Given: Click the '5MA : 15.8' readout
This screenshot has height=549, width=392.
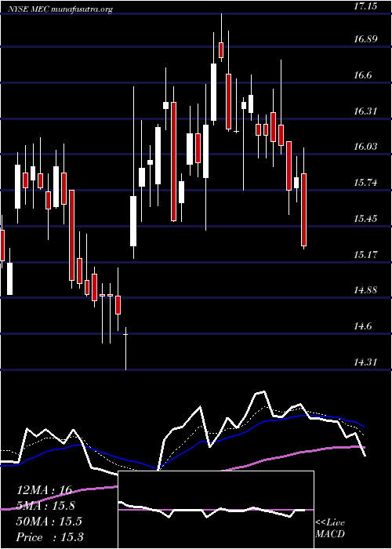Looking at the screenshot, I should 45,506.
